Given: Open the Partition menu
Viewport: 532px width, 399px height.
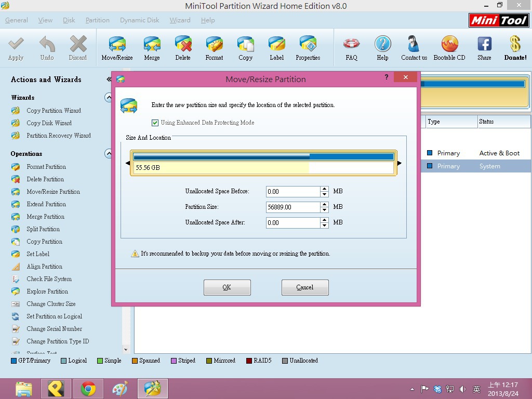Looking at the screenshot, I should [x=97, y=20].
